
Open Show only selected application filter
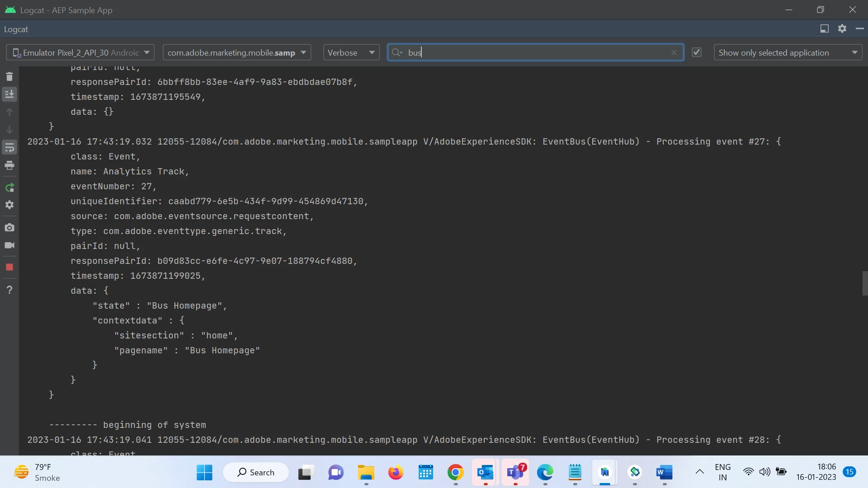coord(788,52)
